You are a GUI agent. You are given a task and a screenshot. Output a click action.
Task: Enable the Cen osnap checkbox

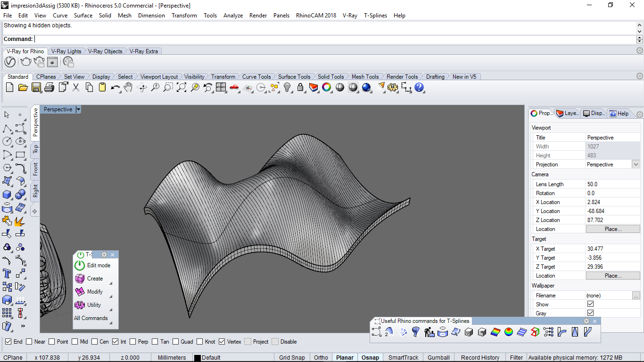coord(95,342)
